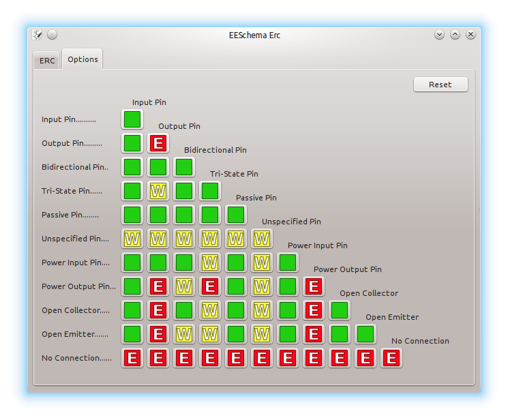
Task: Toggle Open Emitter vs Open Emitter cell
Action: (x=365, y=334)
